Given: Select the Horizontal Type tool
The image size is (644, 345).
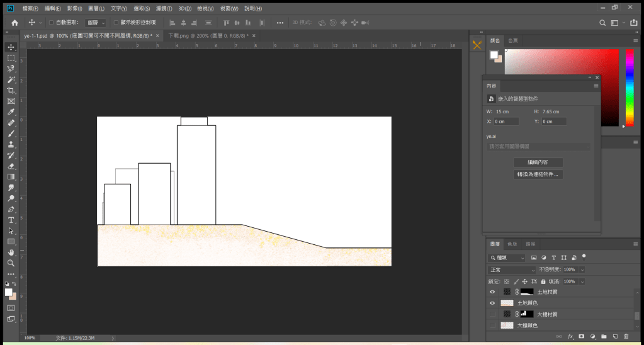Looking at the screenshot, I should (11, 220).
